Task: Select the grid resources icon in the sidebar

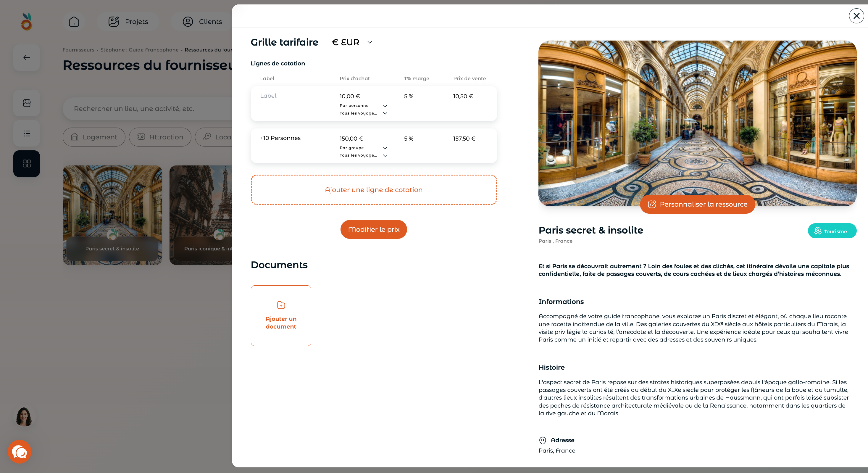Action: point(27,163)
